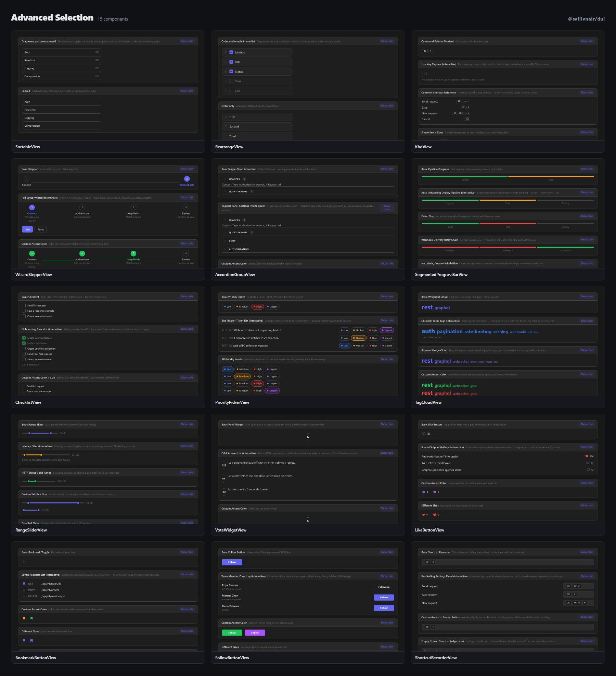Set BUG-142 priority to Urgent
This screenshot has height=676, width=616.
(387, 330)
